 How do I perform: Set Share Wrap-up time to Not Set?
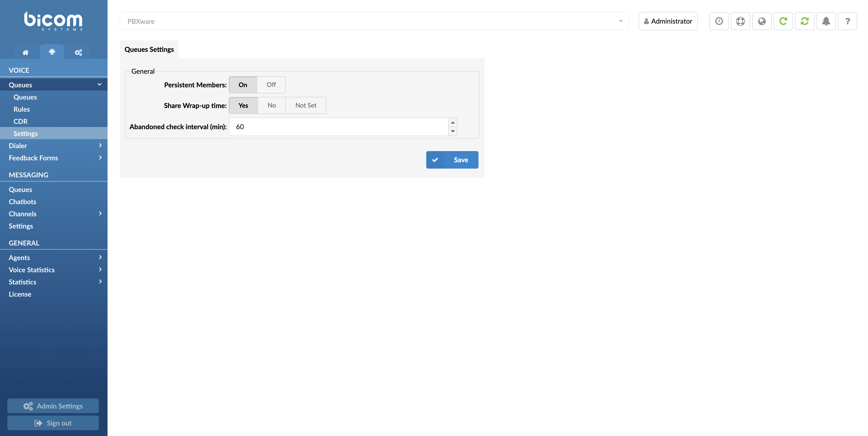tap(306, 105)
